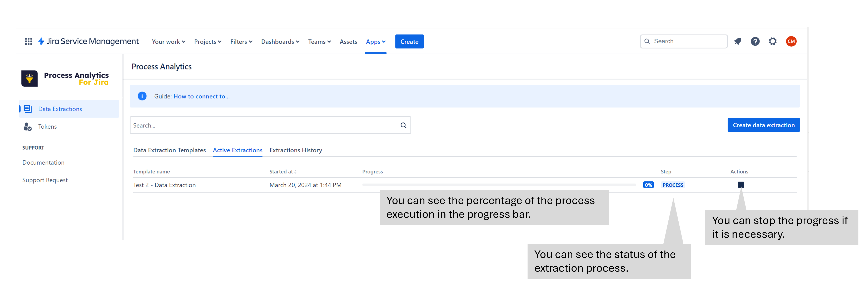Viewport: 868px width, 294px height.
Task: Expand the Dashboards dropdown
Action: click(280, 42)
